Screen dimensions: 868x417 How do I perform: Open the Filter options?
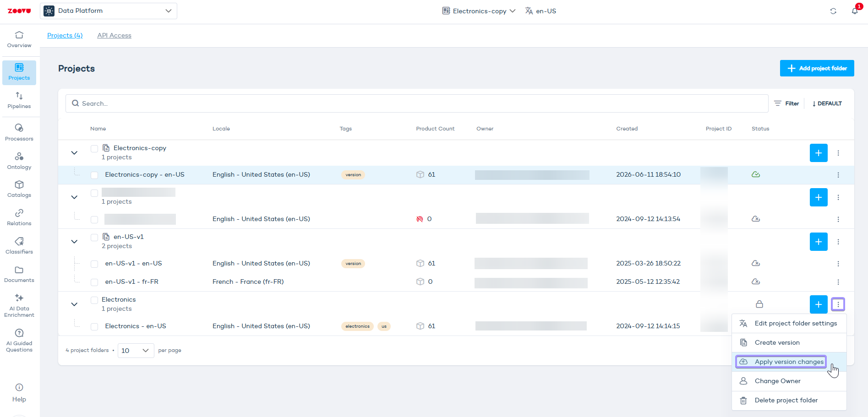(x=786, y=103)
